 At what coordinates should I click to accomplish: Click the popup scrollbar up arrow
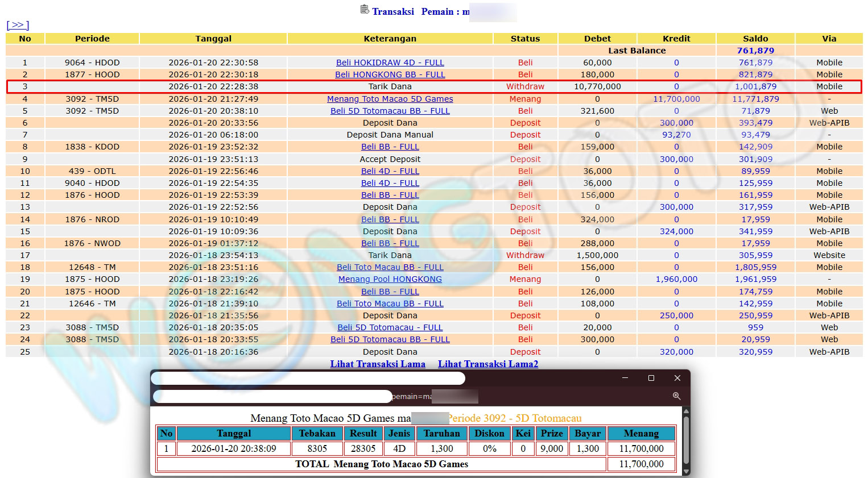pos(686,412)
